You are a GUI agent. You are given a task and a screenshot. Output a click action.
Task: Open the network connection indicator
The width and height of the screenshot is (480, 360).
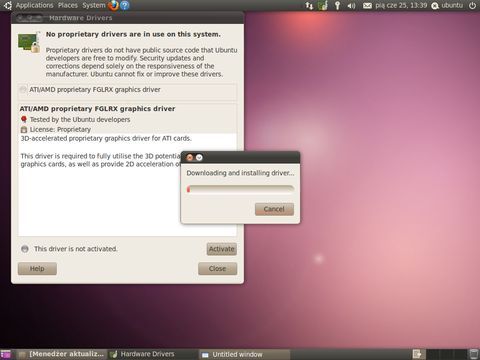click(x=309, y=6)
